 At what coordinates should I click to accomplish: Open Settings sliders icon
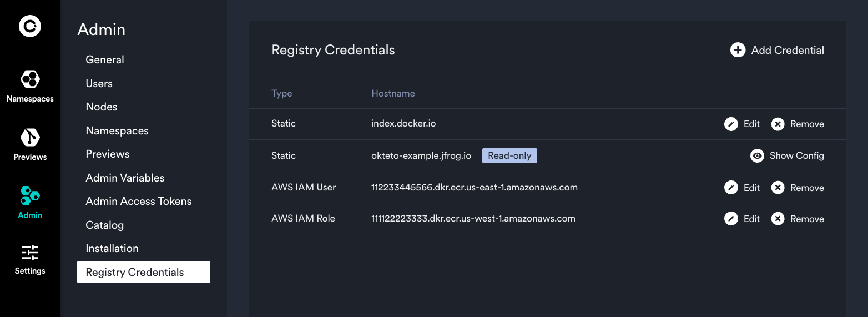tap(30, 253)
